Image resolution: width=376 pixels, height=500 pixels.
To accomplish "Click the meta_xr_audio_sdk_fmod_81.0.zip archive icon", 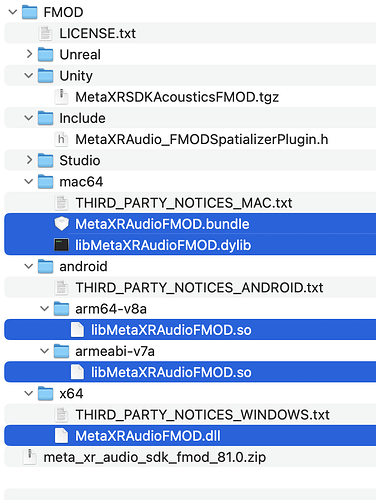I will (x=30, y=457).
